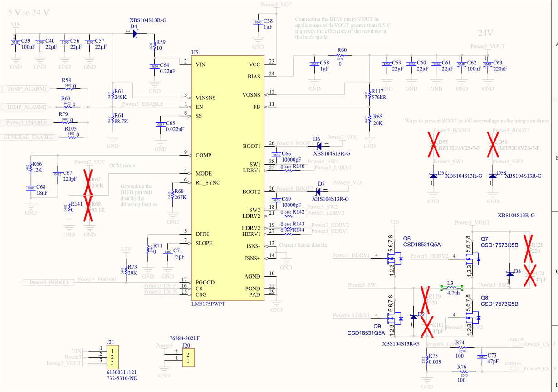
Task: Select the C68 18nF capacitor
Action: [x=30, y=188]
